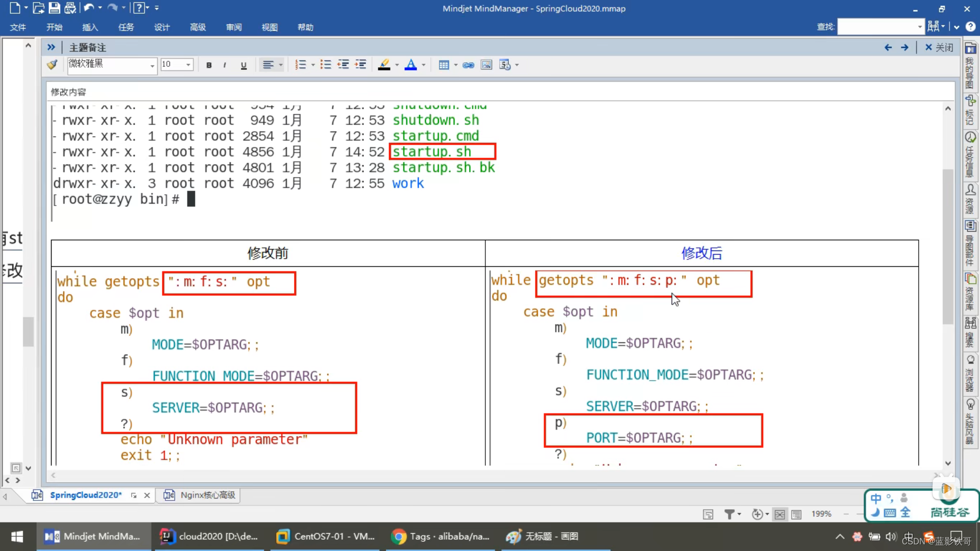Image resolution: width=980 pixels, height=551 pixels.
Task: Decrease paragraph indent
Action: (x=343, y=65)
